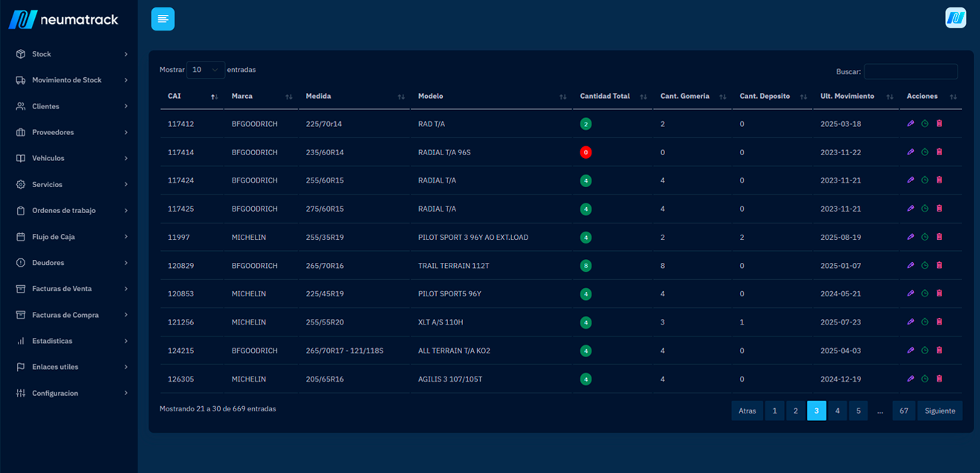Go to the previous page with Atras
This screenshot has height=473, width=980.
747,411
